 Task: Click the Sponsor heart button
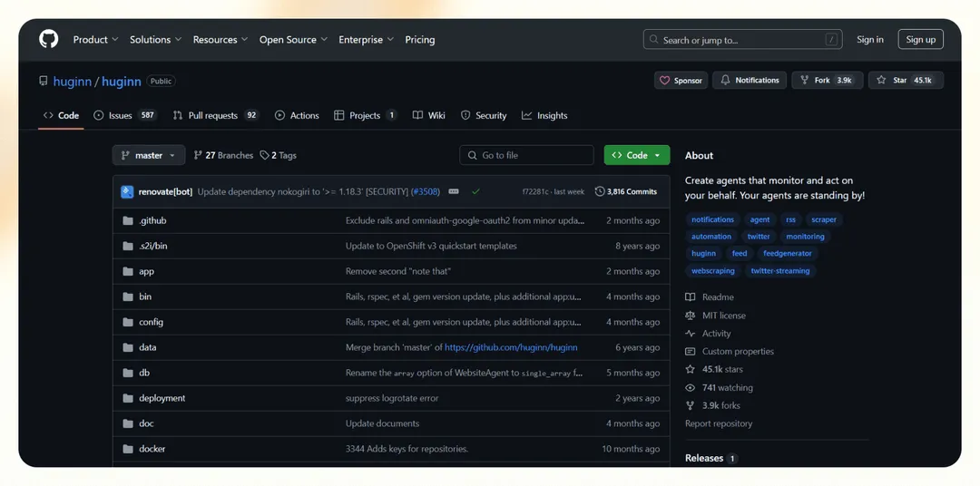[x=681, y=80]
